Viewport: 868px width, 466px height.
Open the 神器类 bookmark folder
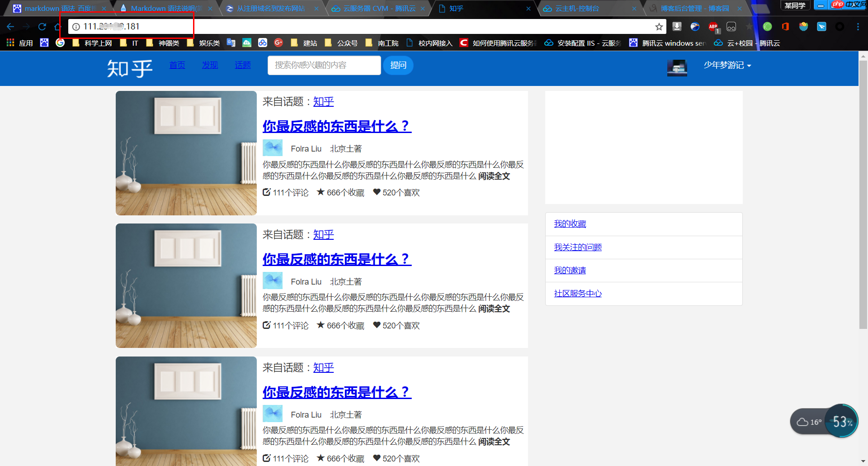[x=163, y=43]
